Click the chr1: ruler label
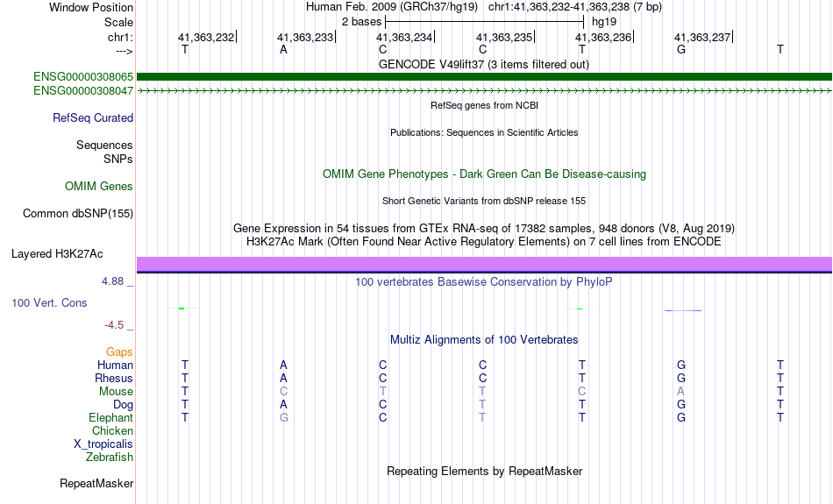Screen dimensions: 833x504 [x=120, y=37]
